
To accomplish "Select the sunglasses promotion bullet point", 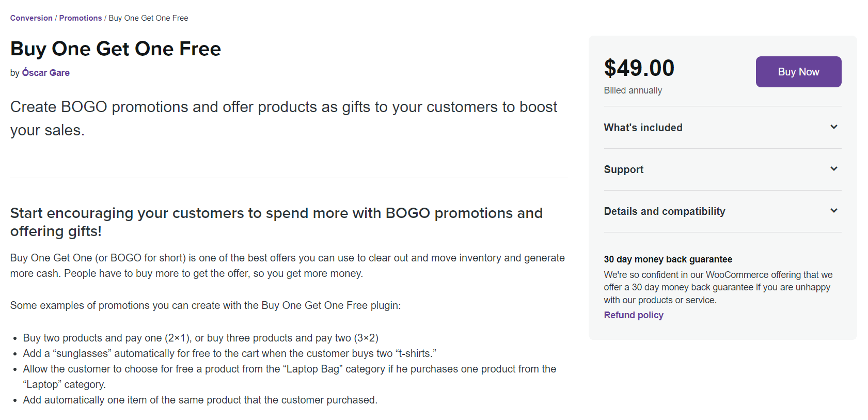I will (229, 353).
